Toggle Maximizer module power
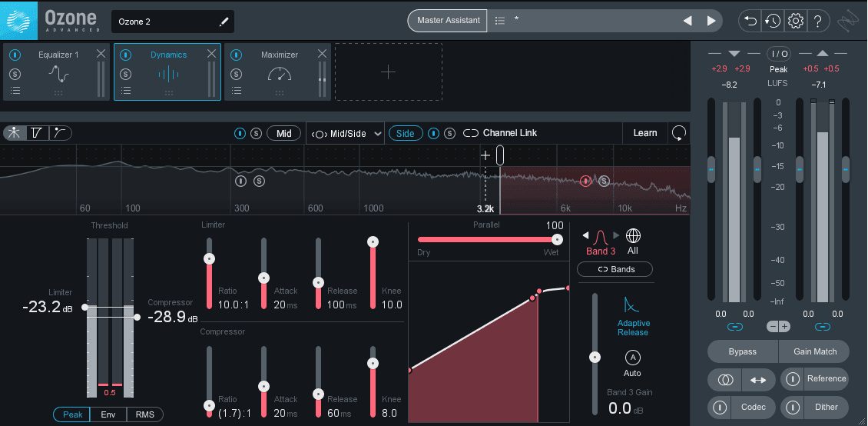This screenshot has height=426, width=868. click(237, 55)
